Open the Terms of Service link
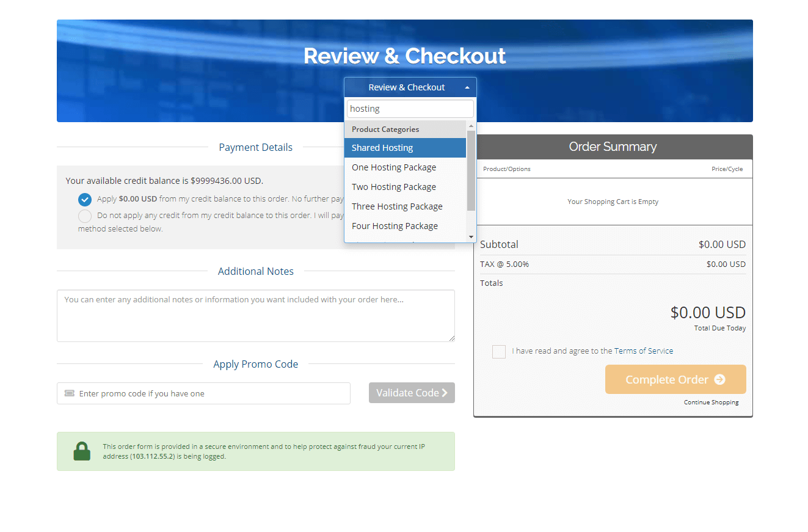 (644, 351)
